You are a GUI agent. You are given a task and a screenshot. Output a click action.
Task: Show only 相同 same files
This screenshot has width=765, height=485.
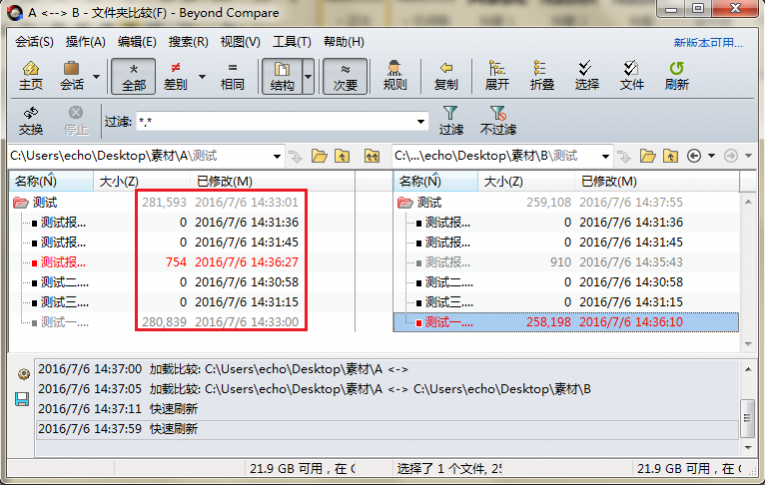coord(232,76)
